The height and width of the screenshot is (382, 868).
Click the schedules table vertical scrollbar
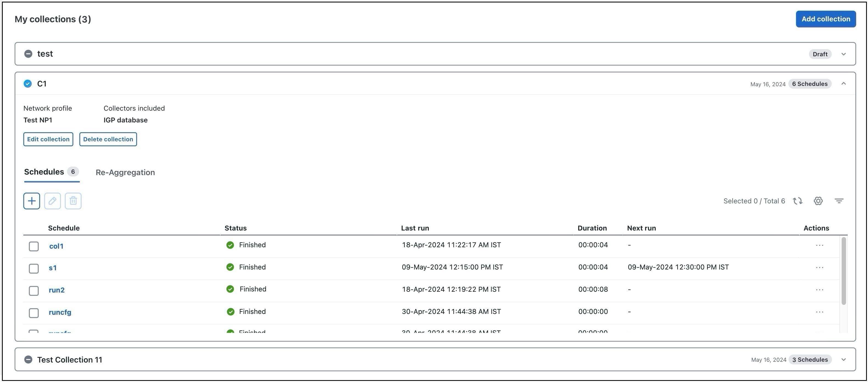843,271
